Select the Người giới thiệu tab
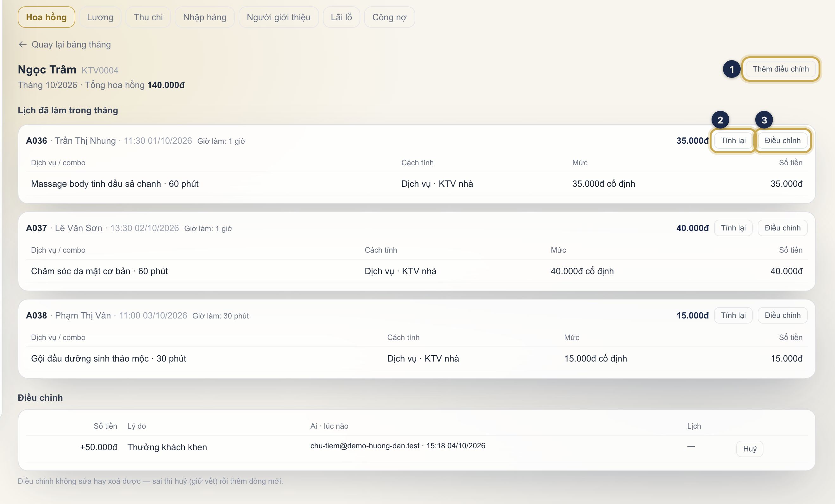This screenshot has width=835, height=504. tap(279, 17)
